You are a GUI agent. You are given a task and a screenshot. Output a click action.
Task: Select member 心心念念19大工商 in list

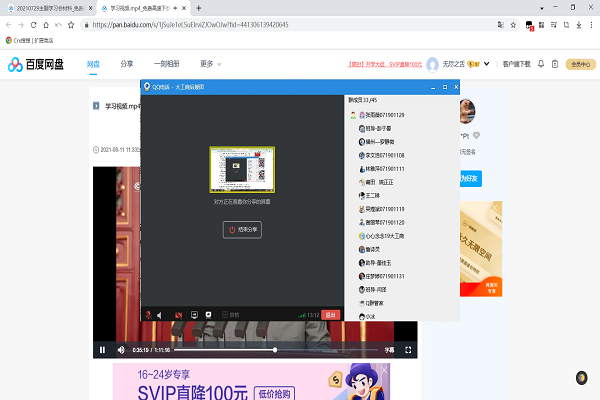[x=381, y=236]
